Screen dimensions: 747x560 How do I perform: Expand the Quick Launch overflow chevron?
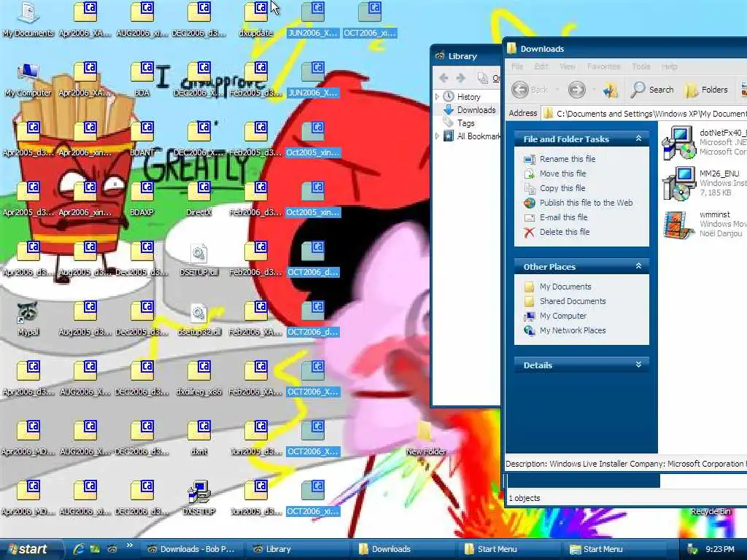129,545
